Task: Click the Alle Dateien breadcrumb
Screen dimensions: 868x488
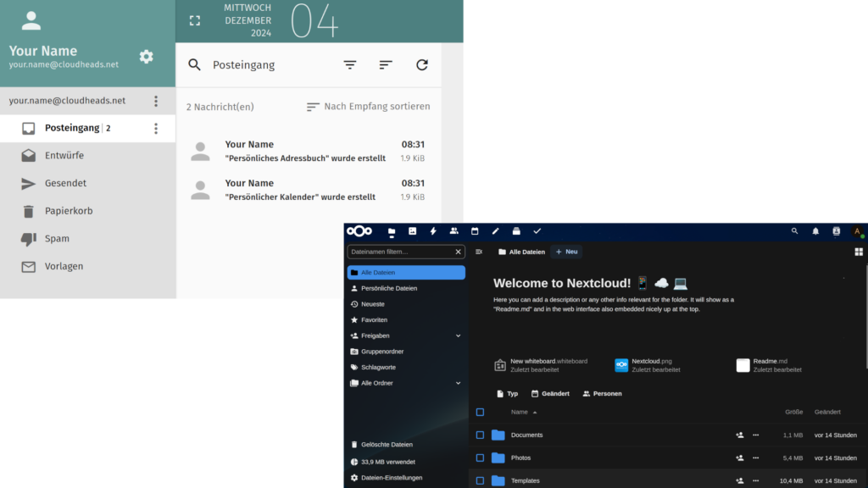Action: pos(521,252)
